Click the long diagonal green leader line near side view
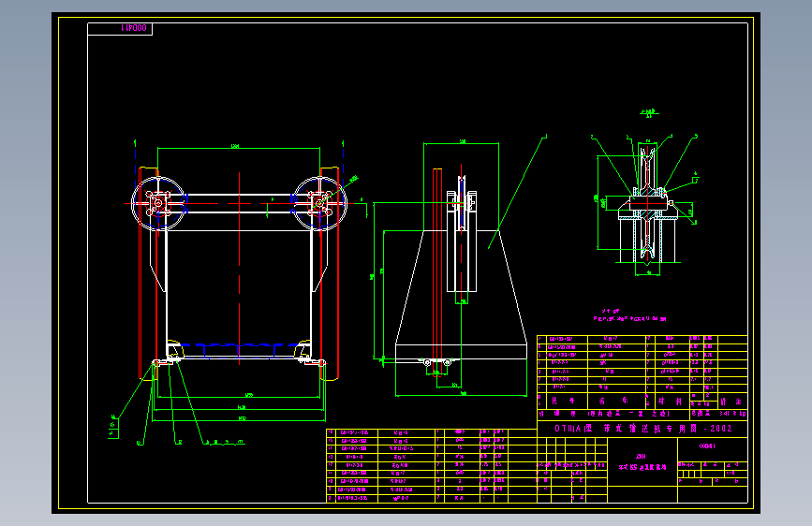This screenshot has width=812, height=526. tap(517, 193)
